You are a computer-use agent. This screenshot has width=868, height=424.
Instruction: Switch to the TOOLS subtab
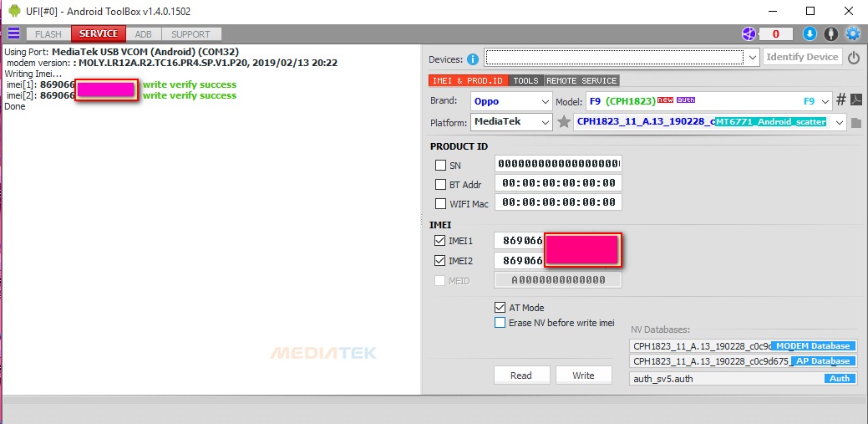click(x=525, y=80)
